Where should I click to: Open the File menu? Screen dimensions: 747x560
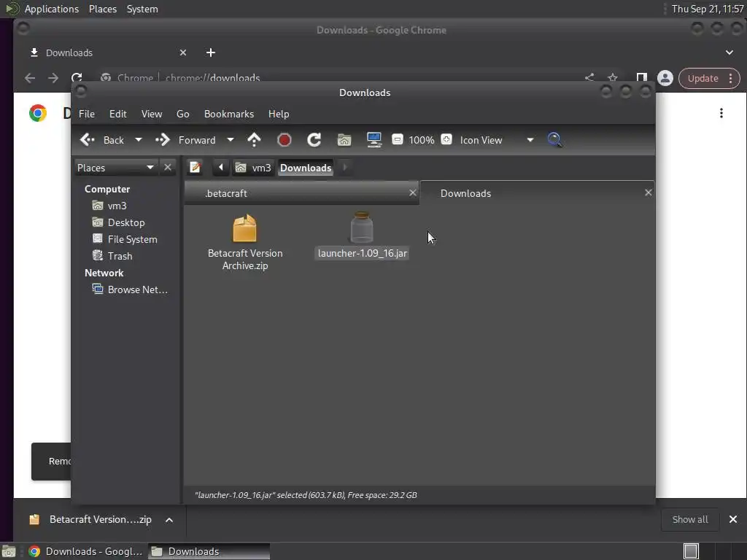pyautogui.click(x=87, y=114)
